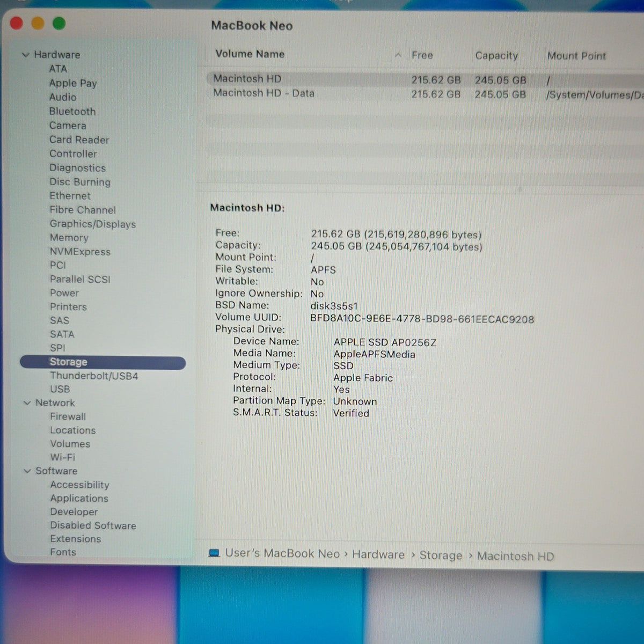Select Graphics/Displays in the sidebar
Screen dimensions: 644x644
(93, 224)
